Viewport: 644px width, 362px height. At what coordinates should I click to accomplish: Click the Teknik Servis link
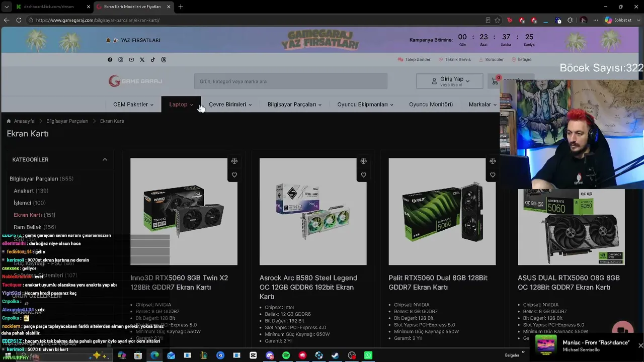[x=454, y=60]
